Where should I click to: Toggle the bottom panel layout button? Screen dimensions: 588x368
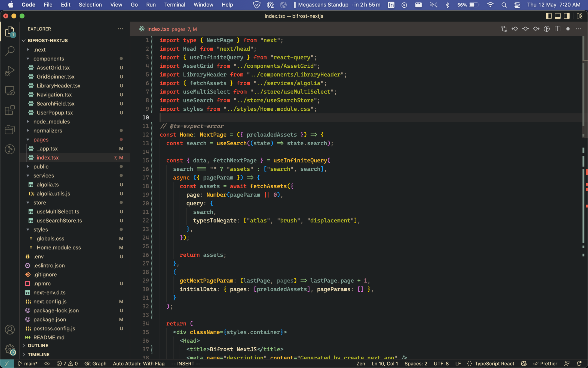(558, 16)
